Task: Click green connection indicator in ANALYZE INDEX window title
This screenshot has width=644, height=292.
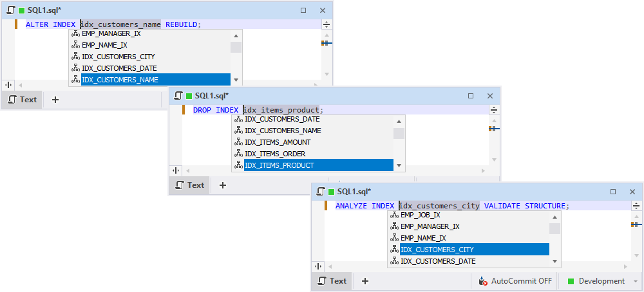Action: 332,192
